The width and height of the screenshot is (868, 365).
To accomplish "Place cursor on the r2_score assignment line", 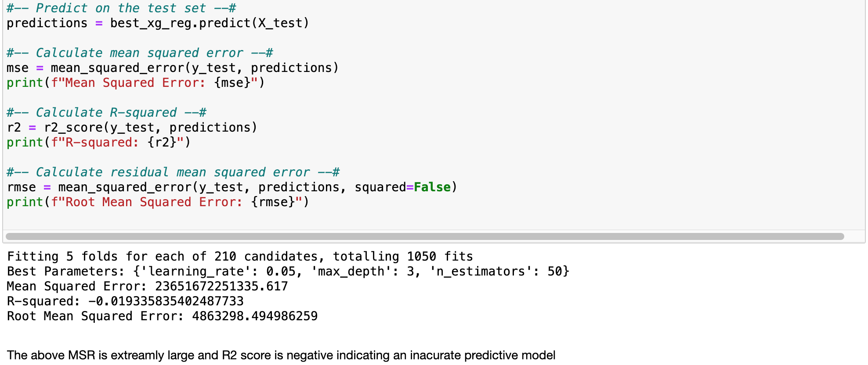I will (132, 128).
